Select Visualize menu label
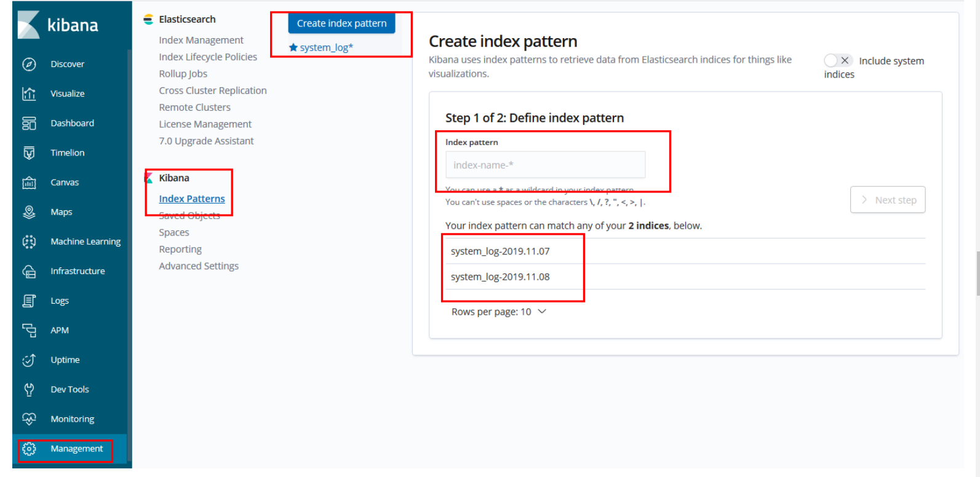 [x=68, y=93]
